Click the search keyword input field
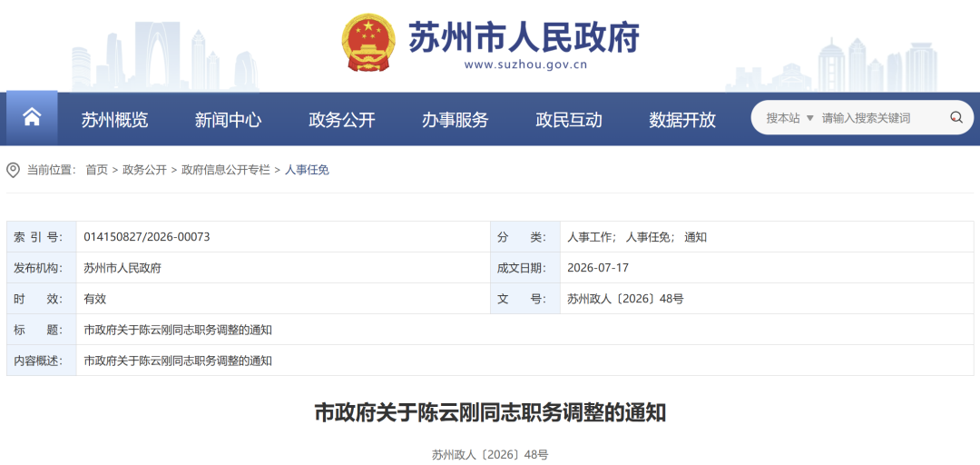 coord(881,118)
